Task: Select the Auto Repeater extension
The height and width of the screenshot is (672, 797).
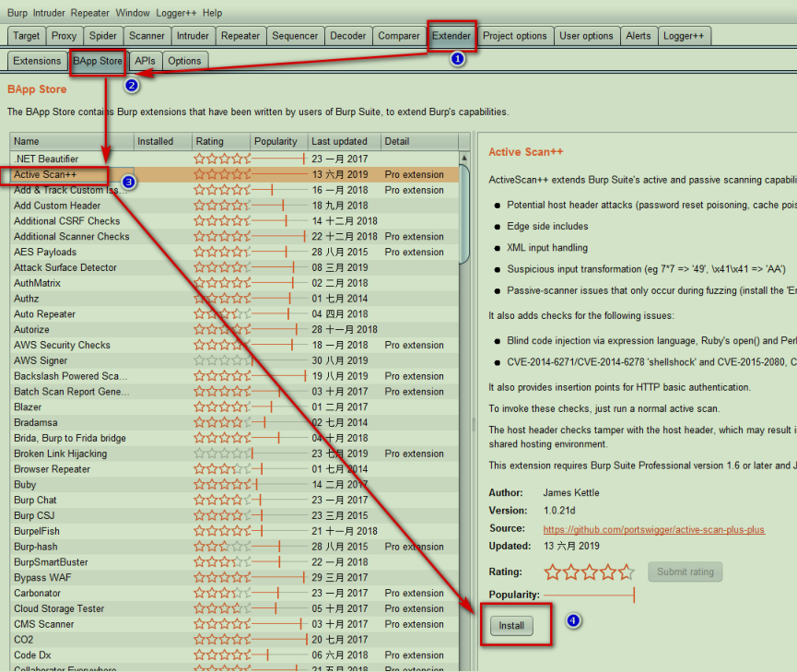Action: pos(234,313)
